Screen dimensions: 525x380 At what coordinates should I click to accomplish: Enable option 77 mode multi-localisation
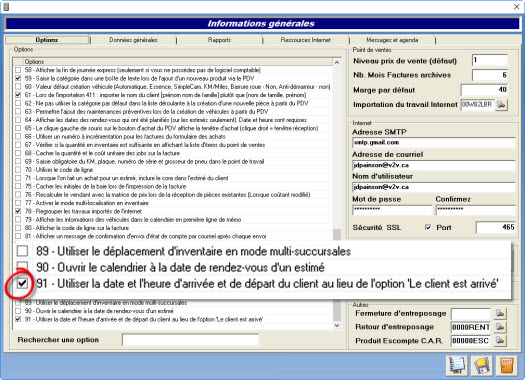(18, 203)
